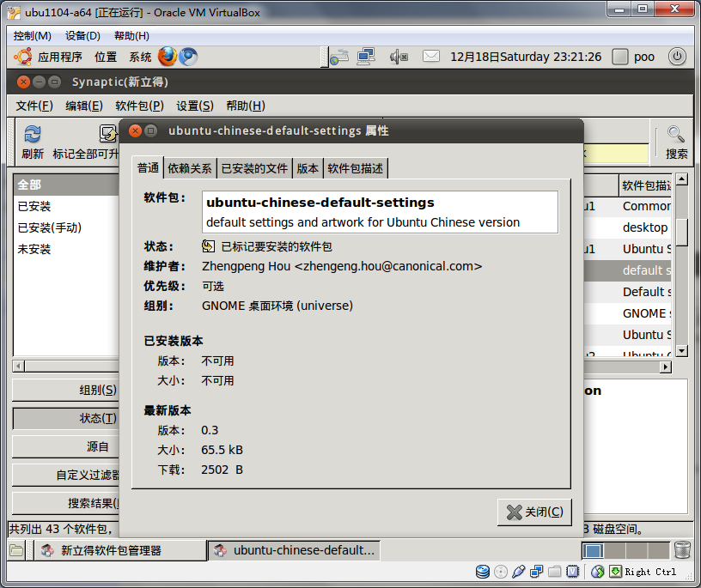The width and height of the screenshot is (701, 588).
Task: Click the Search (搜索) magnifier icon
Action: [675, 134]
